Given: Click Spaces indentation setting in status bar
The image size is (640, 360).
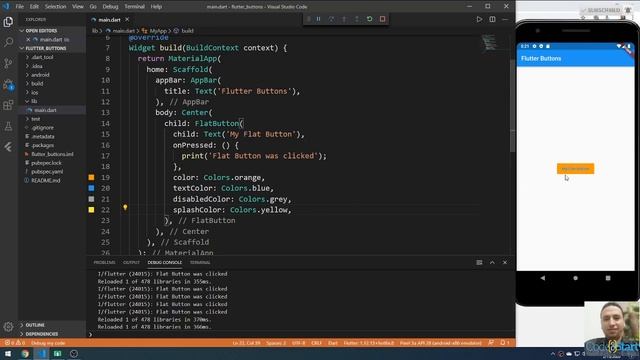Looking at the screenshot, I should point(276,343).
